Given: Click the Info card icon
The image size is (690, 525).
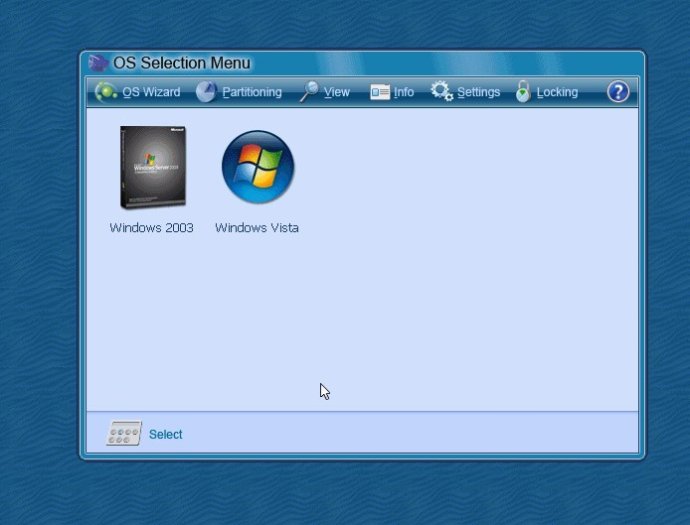Looking at the screenshot, I should (380, 92).
